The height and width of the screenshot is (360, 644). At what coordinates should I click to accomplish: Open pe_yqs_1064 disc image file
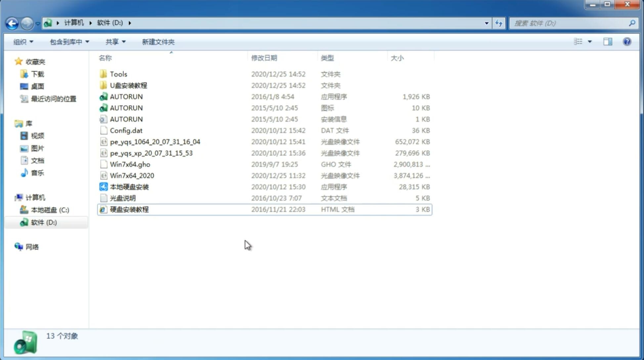[155, 142]
